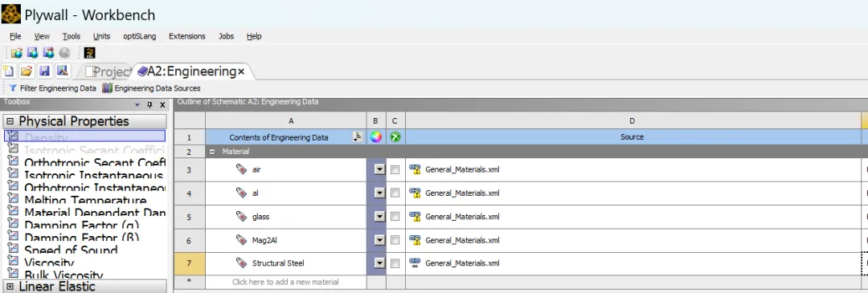Toggle suppression checkbox for air
This screenshot has width=868, height=293.
click(x=395, y=169)
